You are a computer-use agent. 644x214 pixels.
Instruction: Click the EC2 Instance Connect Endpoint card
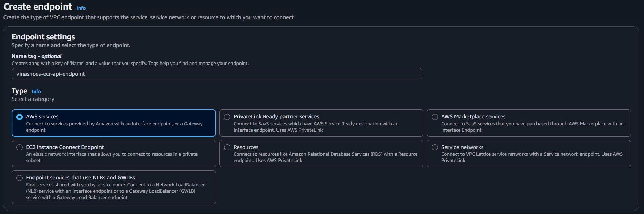click(113, 154)
